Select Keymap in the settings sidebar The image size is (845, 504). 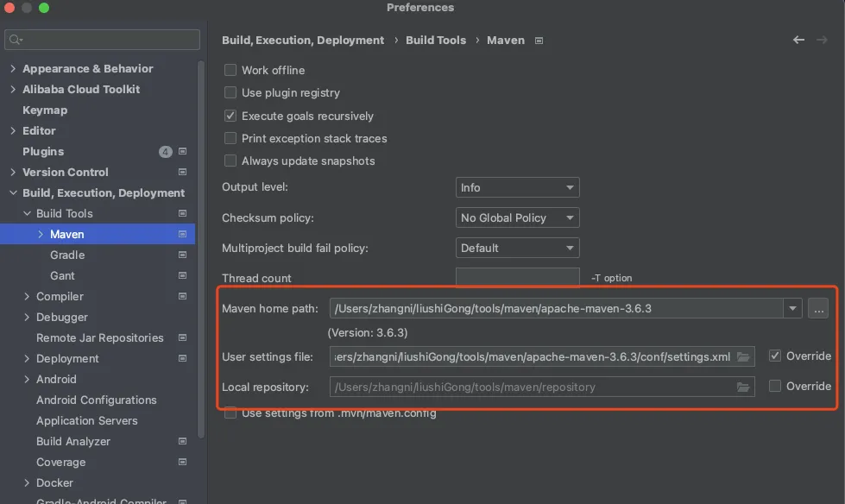tap(45, 110)
